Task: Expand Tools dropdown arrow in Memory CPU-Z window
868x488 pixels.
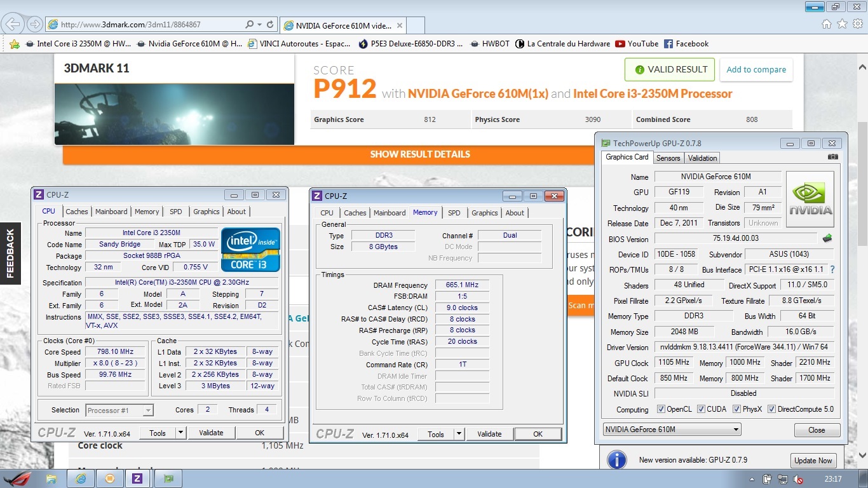Action: coord(459,434)
